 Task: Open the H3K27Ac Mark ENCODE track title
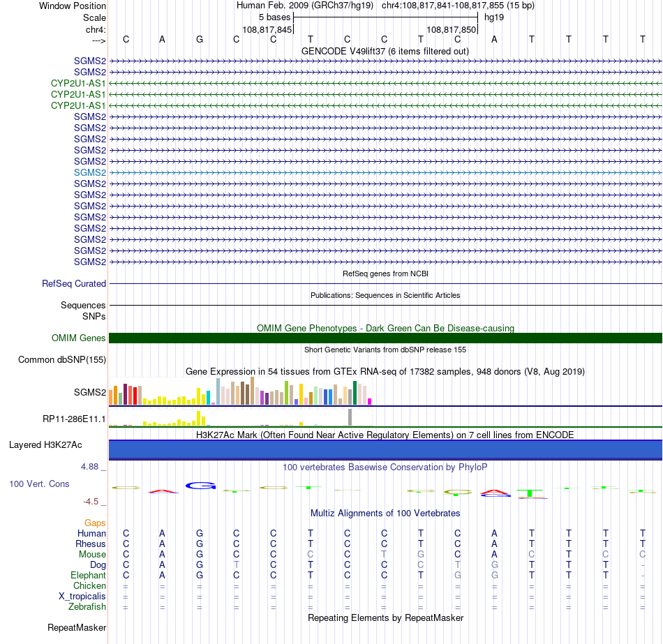(385, 435)
